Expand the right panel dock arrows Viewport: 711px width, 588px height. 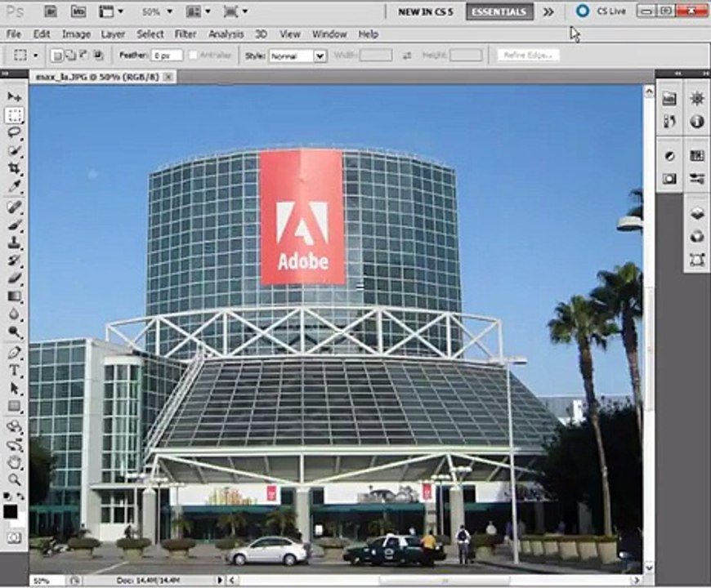[x=677, y=73]
